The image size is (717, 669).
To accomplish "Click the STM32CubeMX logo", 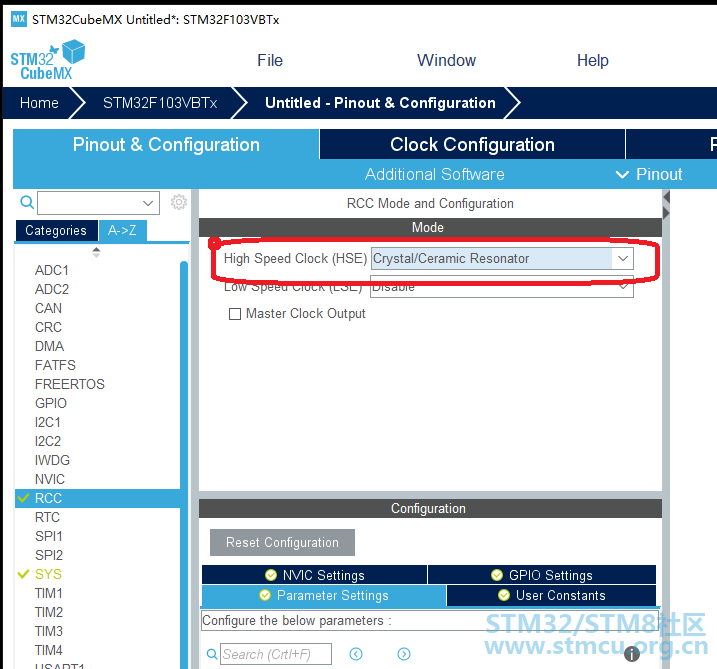I will [x=48, y=60].
